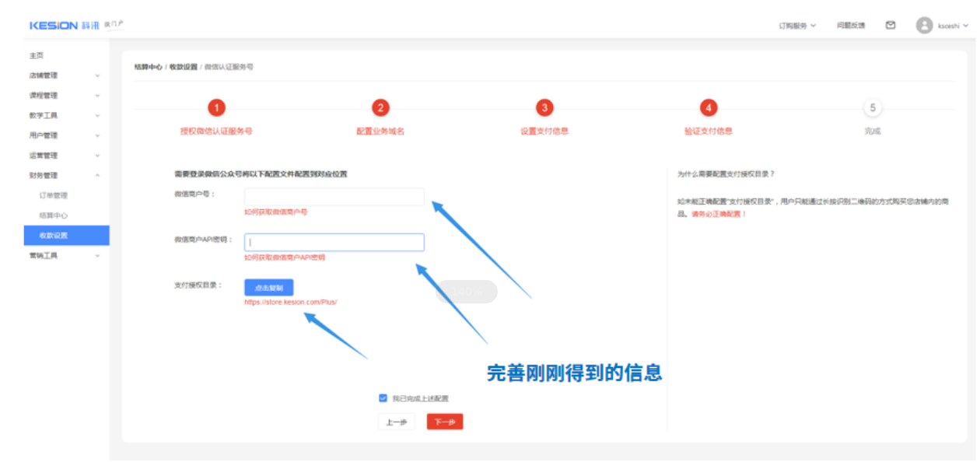Focus the 微信商户API密钥 input field
980x462 pixels.
pos(334,242)
